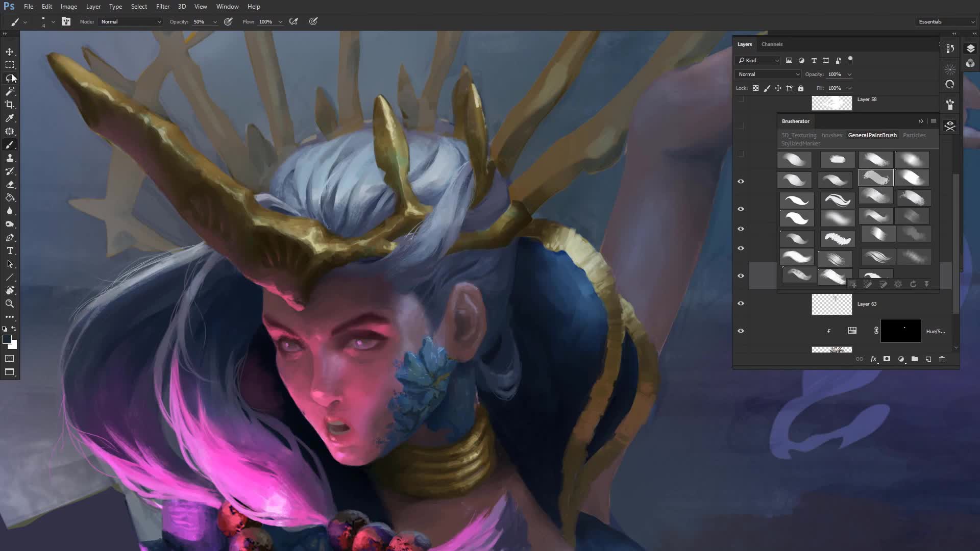Select the Path Selection tool
Viewport: 980px width, 551px height.
click(x=10, y=264)
